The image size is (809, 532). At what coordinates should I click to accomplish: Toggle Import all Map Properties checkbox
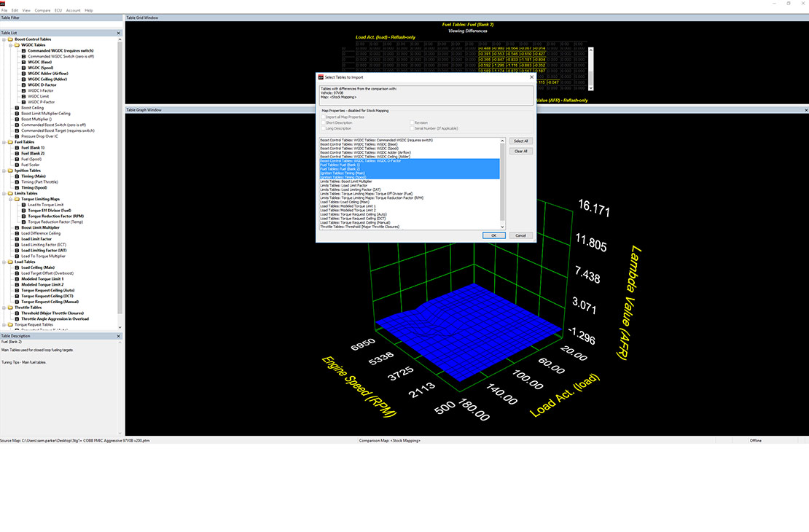tap(324, 117)
